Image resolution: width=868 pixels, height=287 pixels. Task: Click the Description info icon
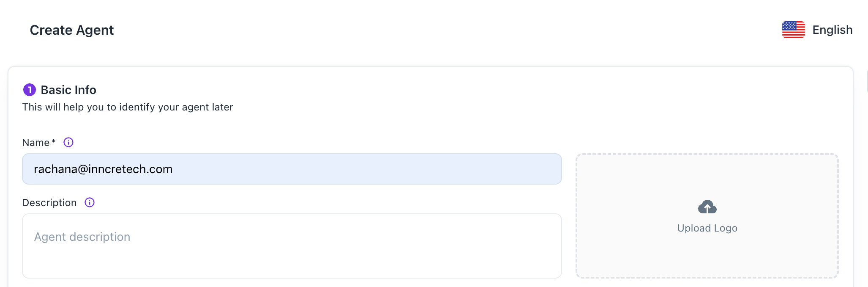[x=90, y=202]
